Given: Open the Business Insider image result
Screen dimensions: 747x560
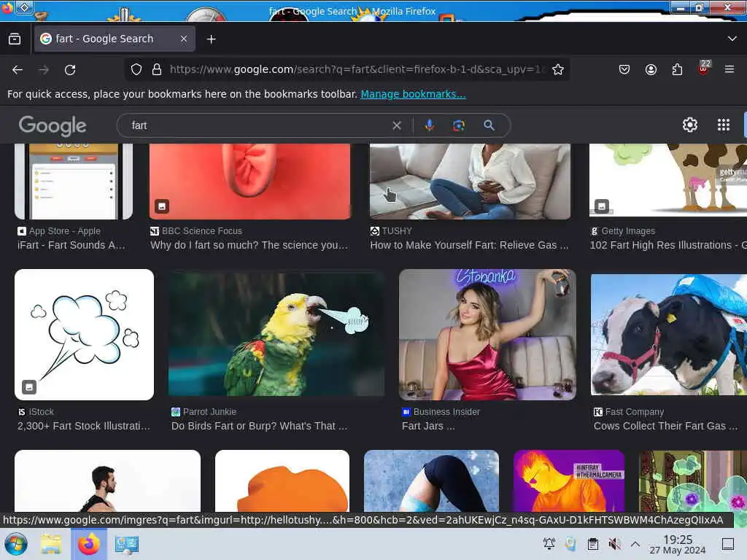Looking at the screenshot, I should [x=487, y=335].
